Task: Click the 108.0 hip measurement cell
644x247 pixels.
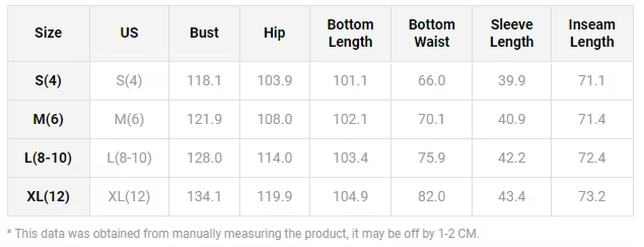Action: pos(275,119)
